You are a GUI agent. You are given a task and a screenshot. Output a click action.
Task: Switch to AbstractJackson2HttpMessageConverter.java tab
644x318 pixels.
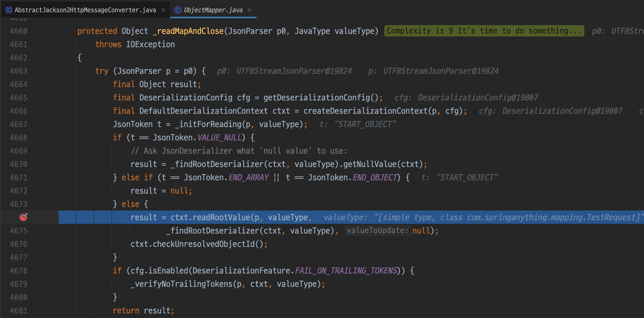coord(85,10)
